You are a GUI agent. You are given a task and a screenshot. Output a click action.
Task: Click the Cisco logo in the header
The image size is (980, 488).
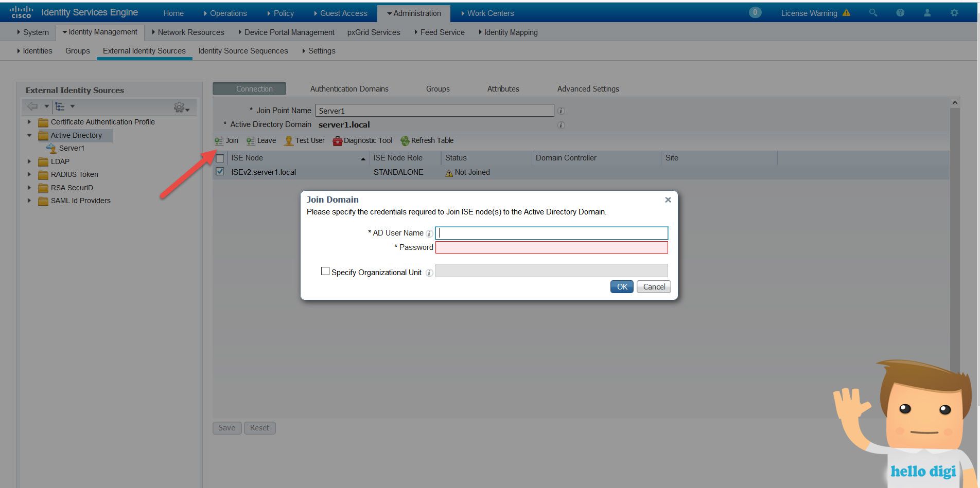(21, 12)
